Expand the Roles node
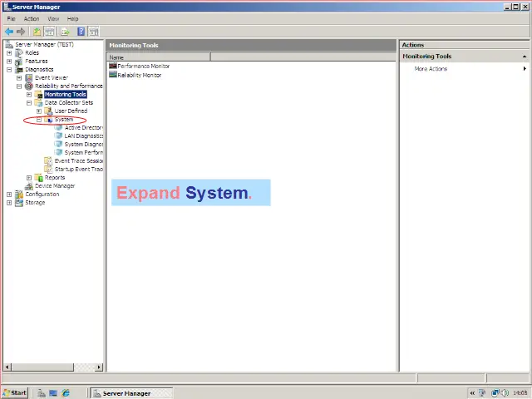 coord(9,53)
